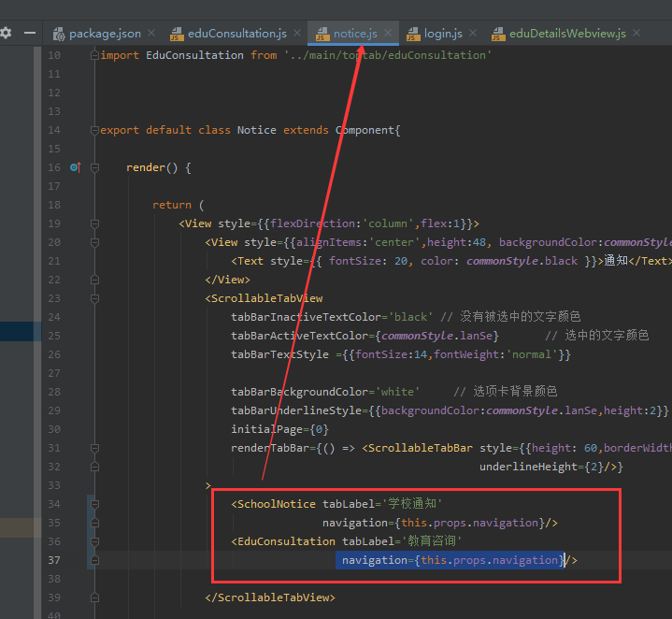Click the word Component on line 14
The image size is (672, 619).
365,130
